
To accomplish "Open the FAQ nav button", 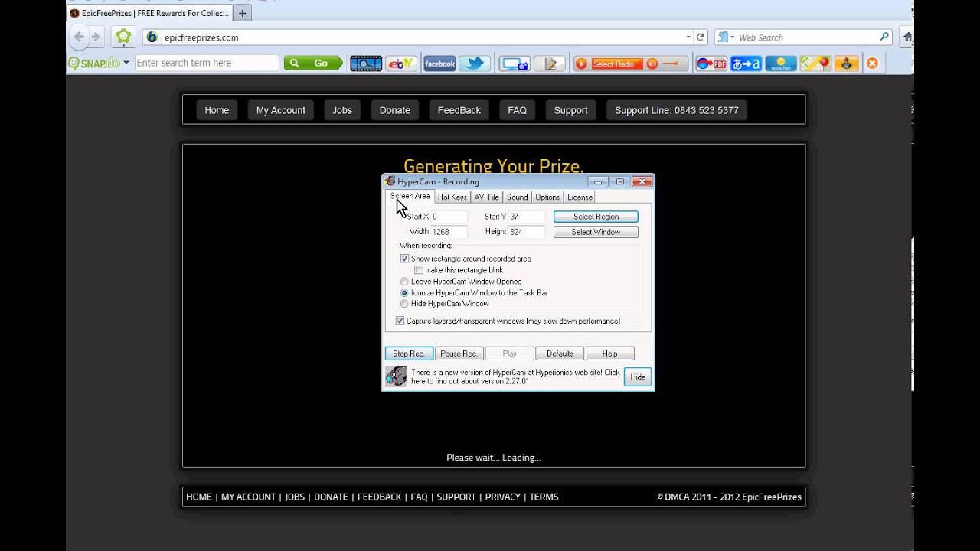I will 518,110.
